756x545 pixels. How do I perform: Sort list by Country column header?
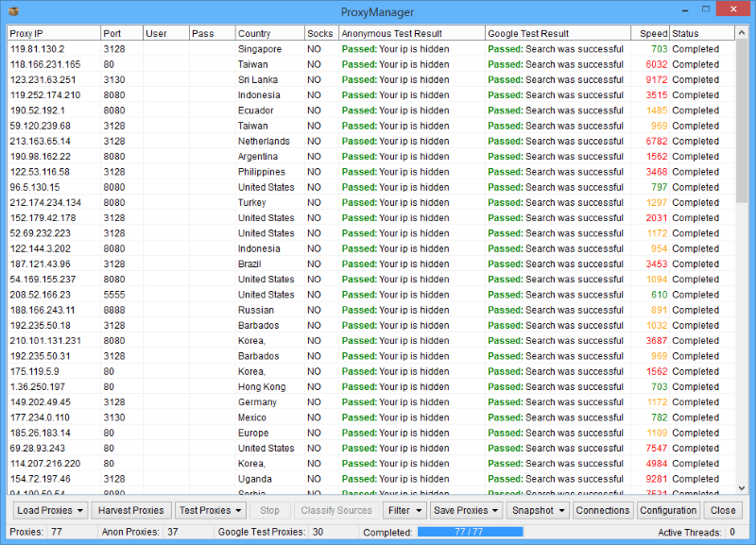(268, 33)
